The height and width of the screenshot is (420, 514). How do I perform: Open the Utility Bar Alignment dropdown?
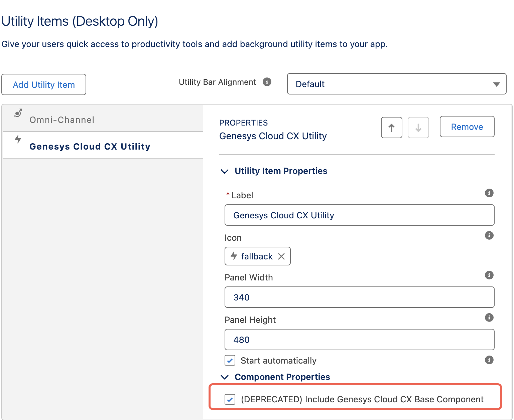[397, 84]
